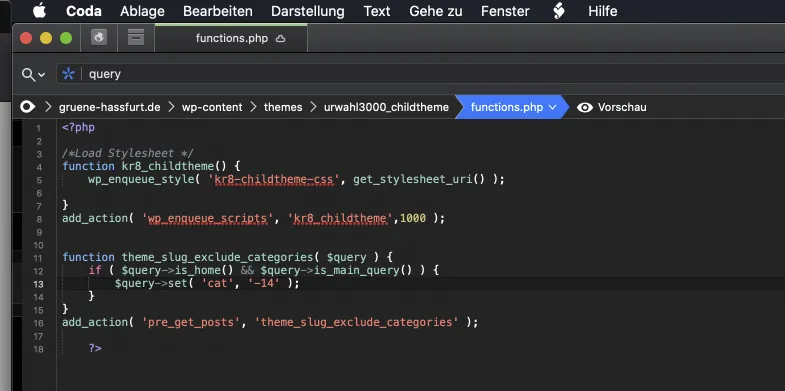
Task: Open the scripts menu icon in menu bar
Action: point(559,11)
